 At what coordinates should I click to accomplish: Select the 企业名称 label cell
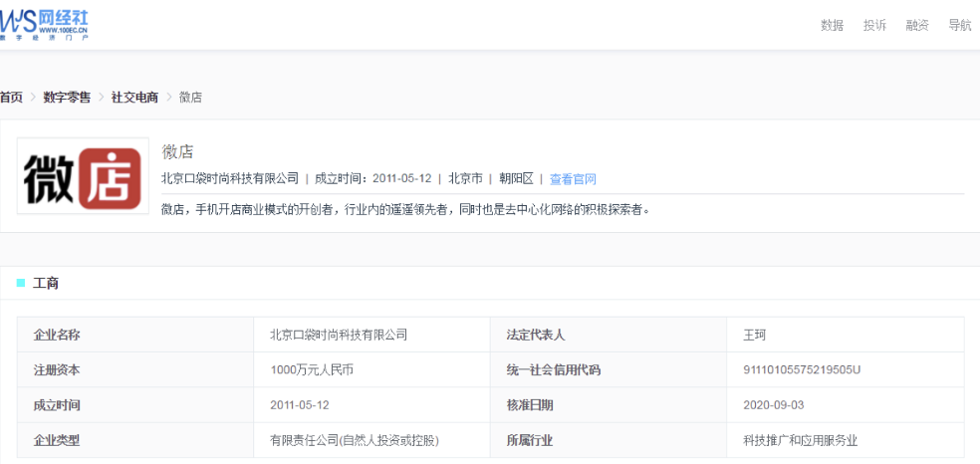[135, 335]
